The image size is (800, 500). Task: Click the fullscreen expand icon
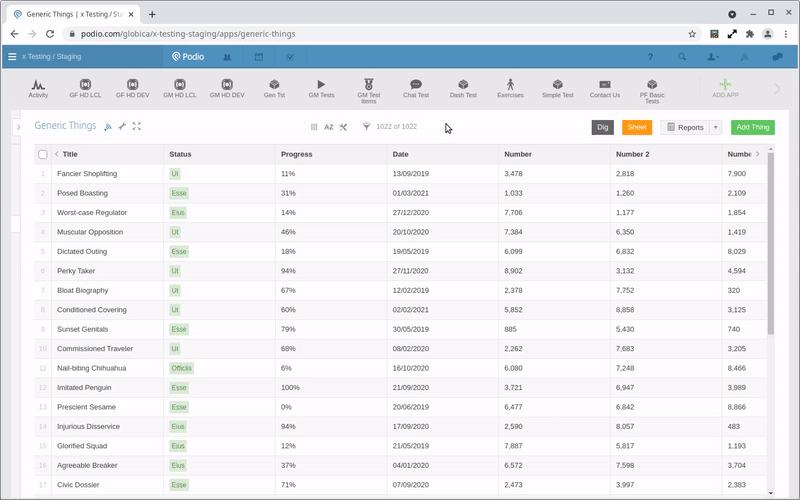pos(137,127)
